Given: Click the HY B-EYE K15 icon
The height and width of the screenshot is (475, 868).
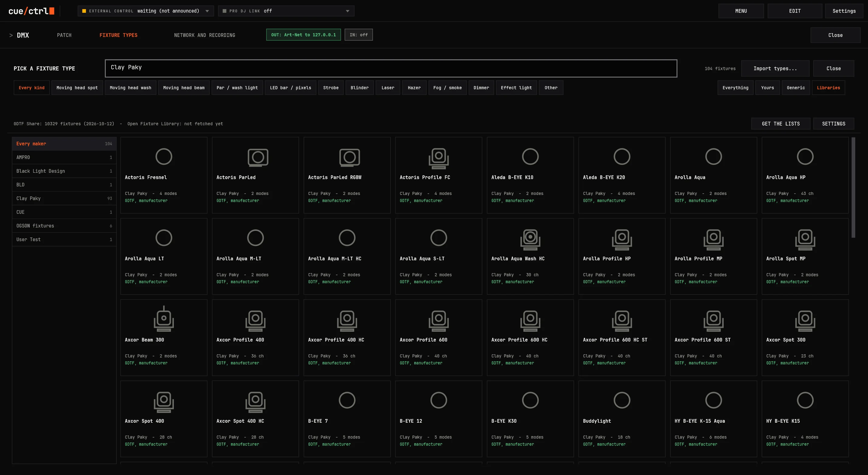Looking at the screenshot, I should [x=805, y=400].
